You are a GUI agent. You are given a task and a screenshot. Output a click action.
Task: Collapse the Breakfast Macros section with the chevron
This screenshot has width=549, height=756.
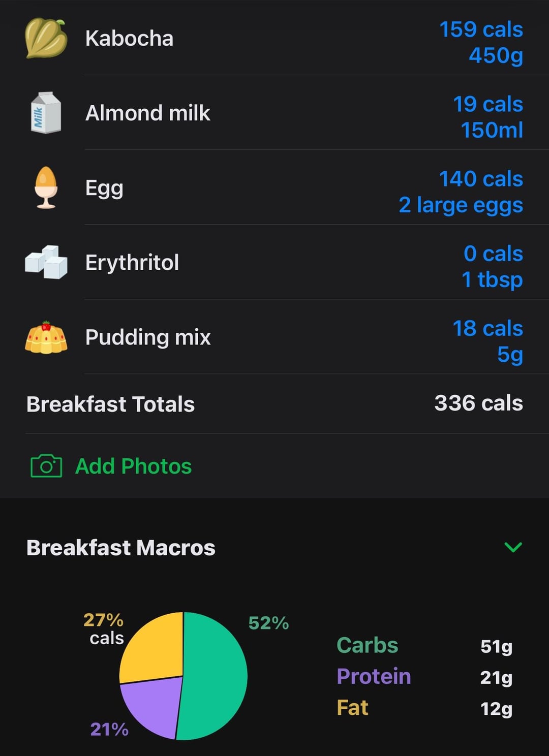pyautogui.click(x=513, y=547)
